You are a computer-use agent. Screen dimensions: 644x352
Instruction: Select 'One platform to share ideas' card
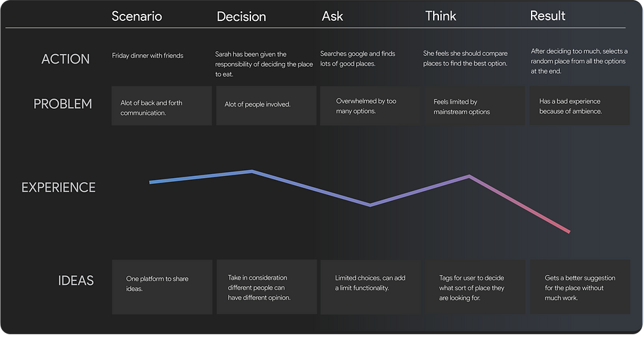coord(162,286)
